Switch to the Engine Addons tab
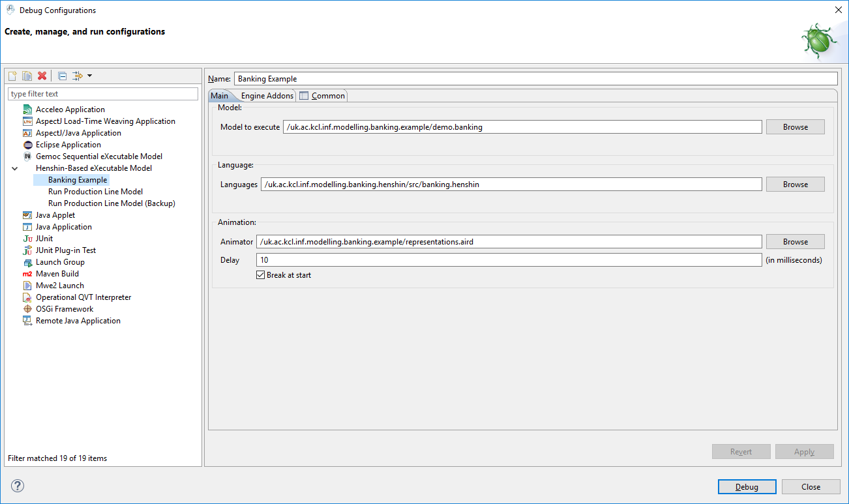The image size is (849, 504). [267, 96]
